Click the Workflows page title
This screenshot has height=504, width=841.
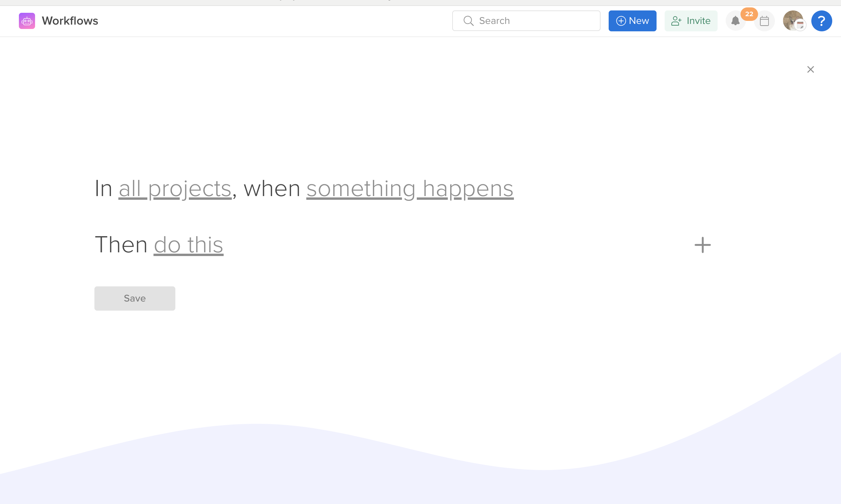[x=70, y=21]
